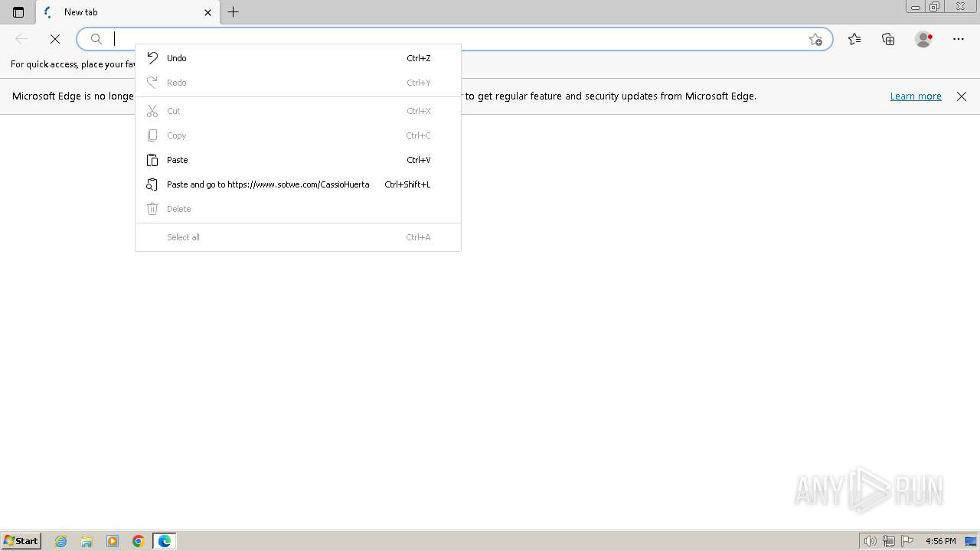Launch Internet Explorer from taskbar
Screen dimensions: 980x551
point(61,541)
